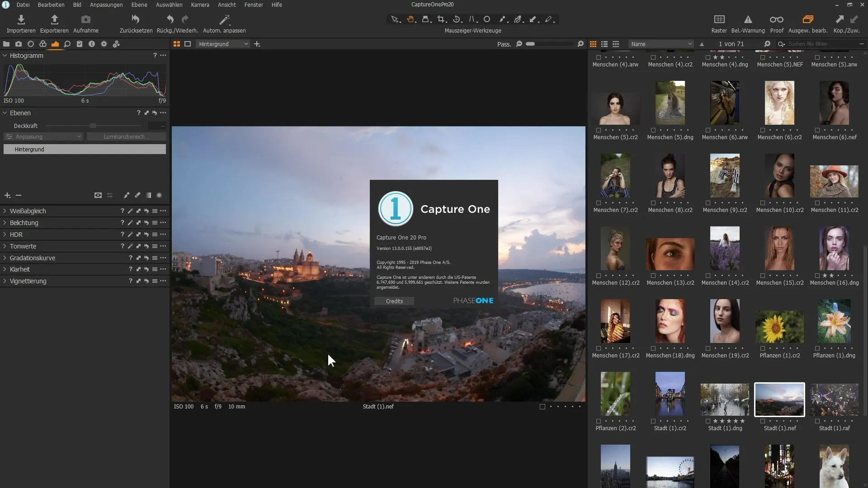Remove layer with minus button
The width and height of the screenshot is (868, 488).
(19, 195)
